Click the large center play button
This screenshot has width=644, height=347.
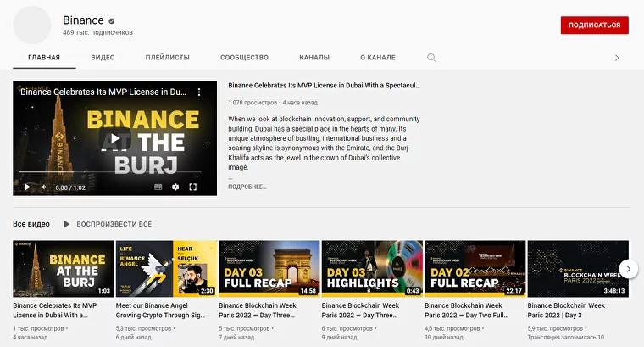pos(114,138)
